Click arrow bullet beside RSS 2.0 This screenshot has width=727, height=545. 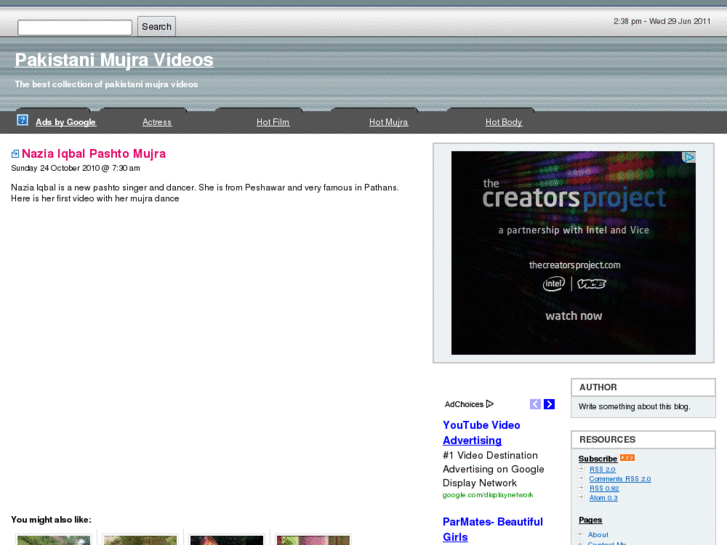click(x=581, y=469)
